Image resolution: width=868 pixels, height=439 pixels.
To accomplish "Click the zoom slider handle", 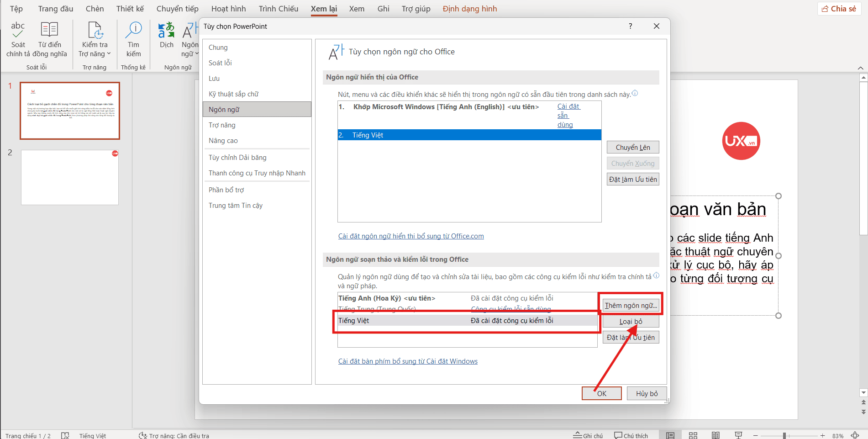I will [x=784, y=436].
